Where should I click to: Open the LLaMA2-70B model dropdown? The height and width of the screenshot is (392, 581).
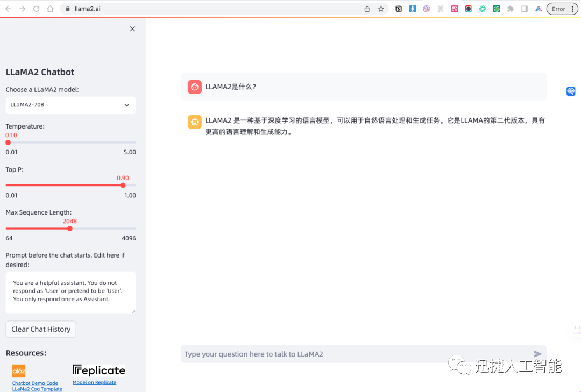(x=70, y=105)
